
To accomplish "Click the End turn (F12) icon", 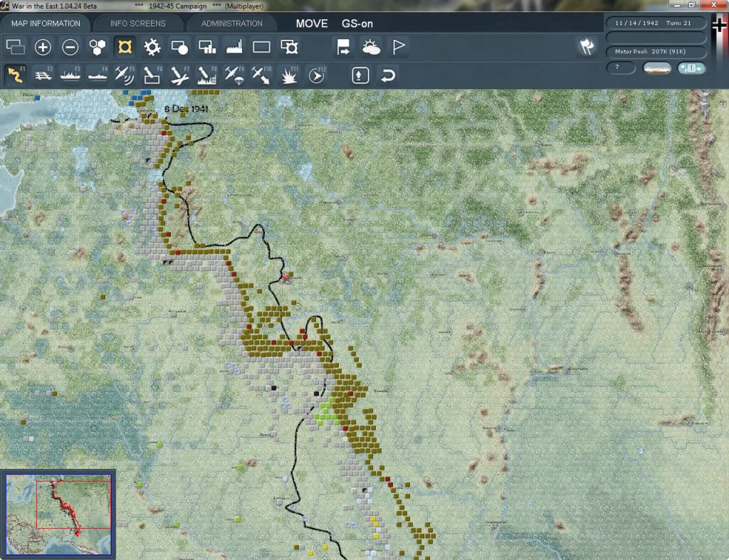I will click(316, 75).
